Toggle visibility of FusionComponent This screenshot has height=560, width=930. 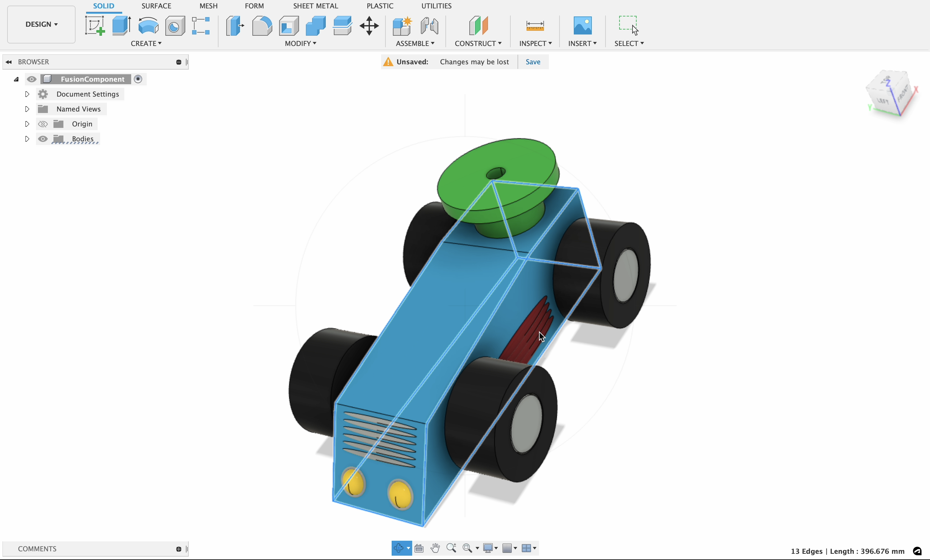point(32,79)
